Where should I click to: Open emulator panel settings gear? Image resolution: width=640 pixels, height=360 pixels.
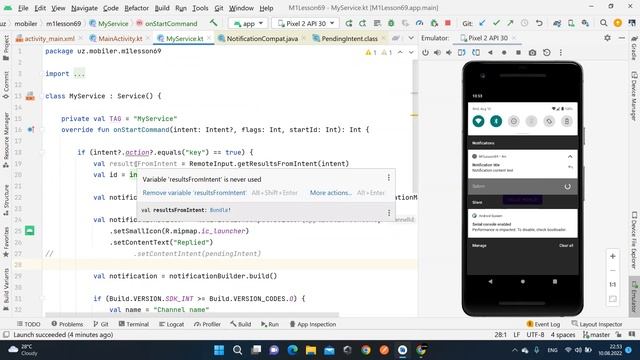[x=607, y=38]
